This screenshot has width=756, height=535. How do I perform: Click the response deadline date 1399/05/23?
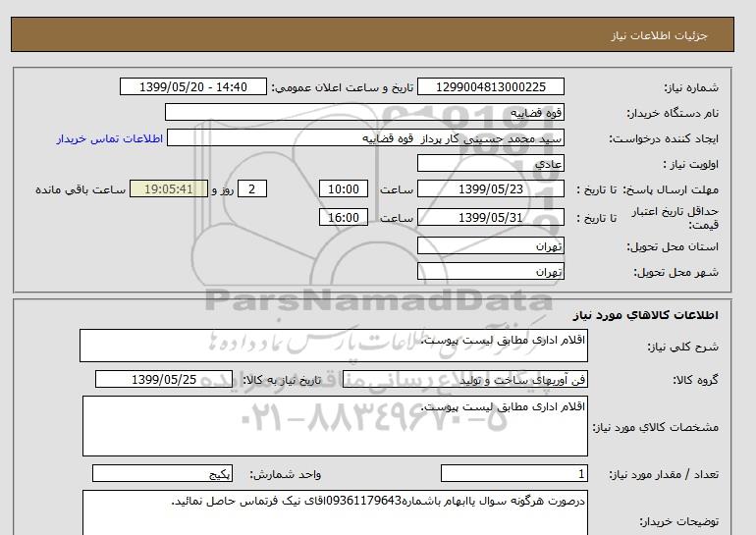coord(491,188)
